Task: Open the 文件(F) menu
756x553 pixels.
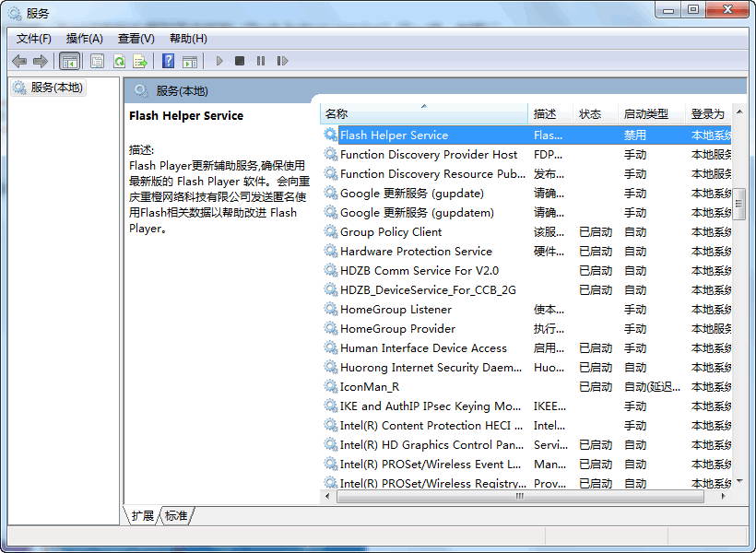Action: coord(34,38)
